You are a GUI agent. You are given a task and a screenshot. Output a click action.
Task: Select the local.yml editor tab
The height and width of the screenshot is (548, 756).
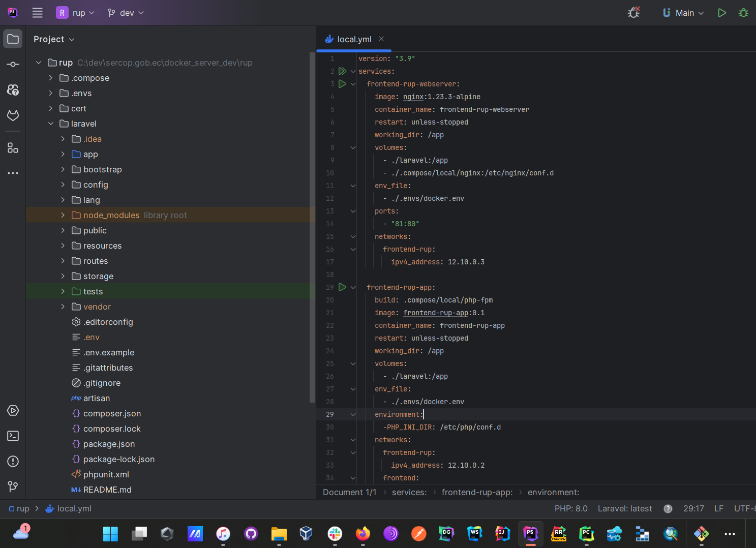tap(354, 39)
